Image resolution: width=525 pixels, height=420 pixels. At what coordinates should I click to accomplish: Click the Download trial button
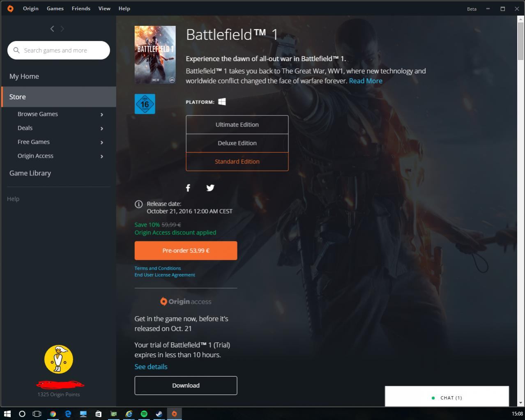tap(186, 386)
